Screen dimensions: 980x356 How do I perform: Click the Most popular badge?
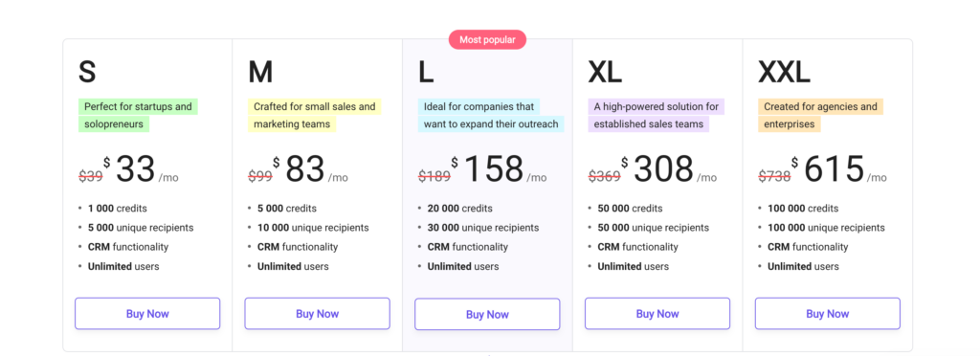tap(487, 40)
